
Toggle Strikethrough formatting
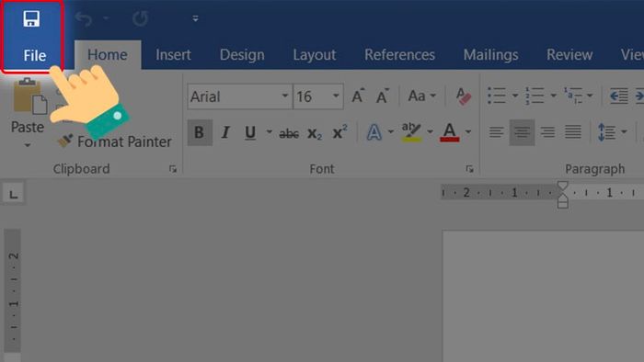point(289,133)
